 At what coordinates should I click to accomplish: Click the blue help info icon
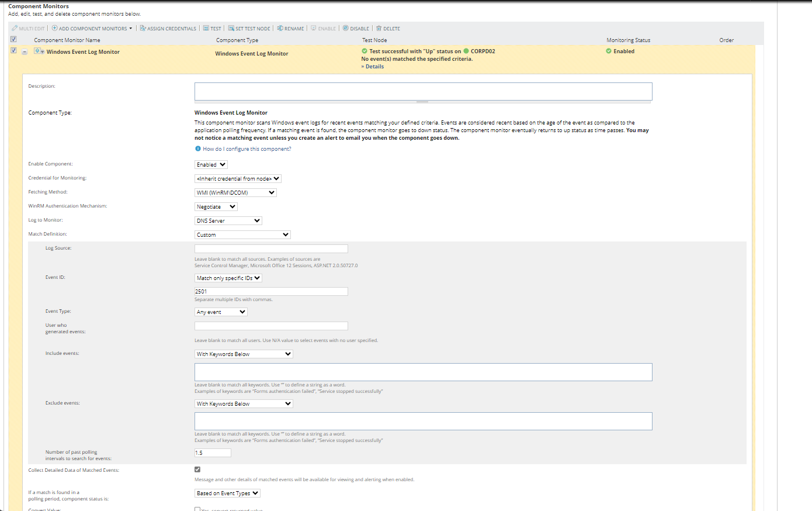tap(197, 149)
